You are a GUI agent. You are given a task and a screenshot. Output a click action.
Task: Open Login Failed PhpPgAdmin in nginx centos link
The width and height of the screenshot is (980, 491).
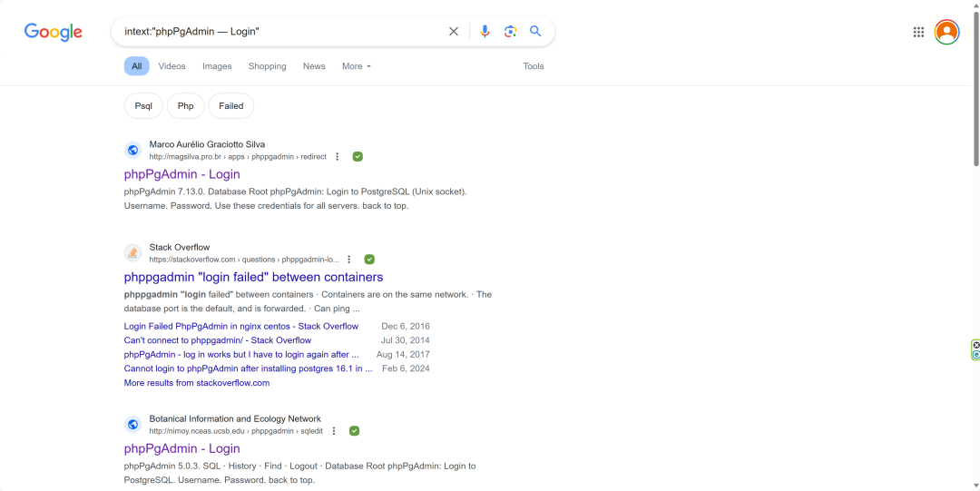point(241,327)
